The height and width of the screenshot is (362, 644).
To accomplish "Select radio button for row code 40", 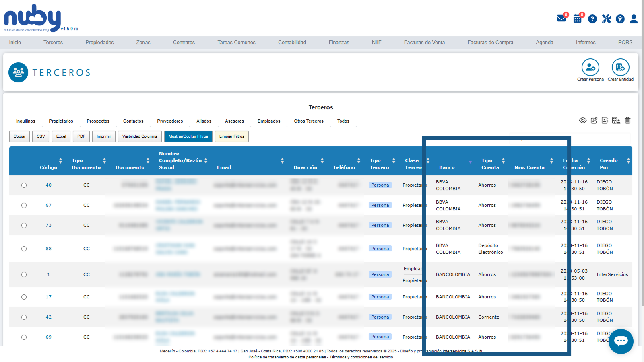I will coord(24,185).
